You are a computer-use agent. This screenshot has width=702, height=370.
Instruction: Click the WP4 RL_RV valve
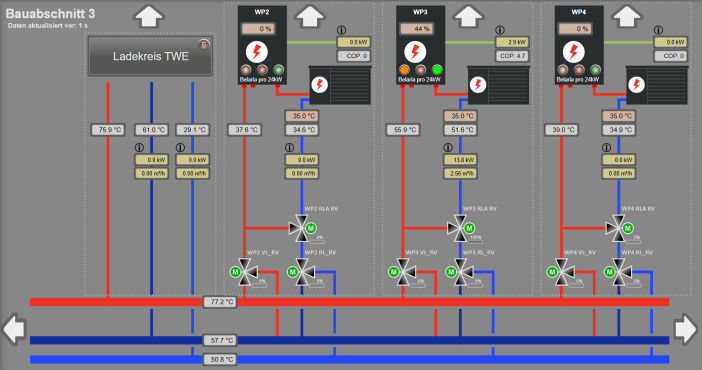coord(619,271)
